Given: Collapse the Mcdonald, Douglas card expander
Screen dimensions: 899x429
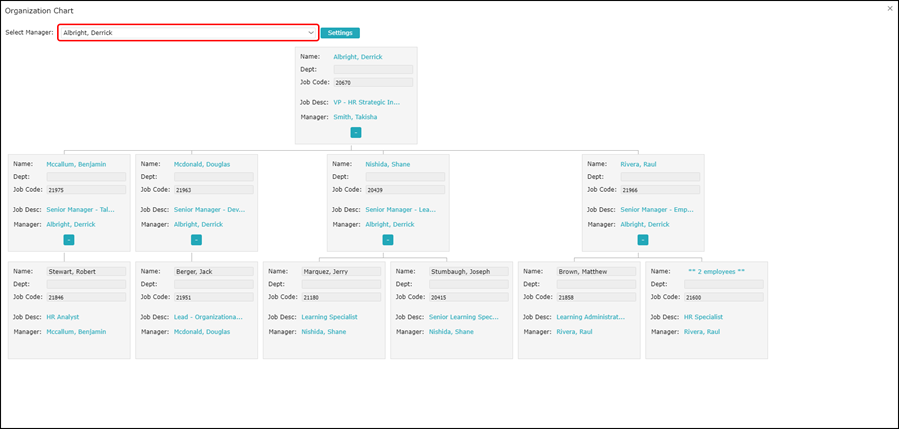Looking at the screenshot, I should (196, 240).
